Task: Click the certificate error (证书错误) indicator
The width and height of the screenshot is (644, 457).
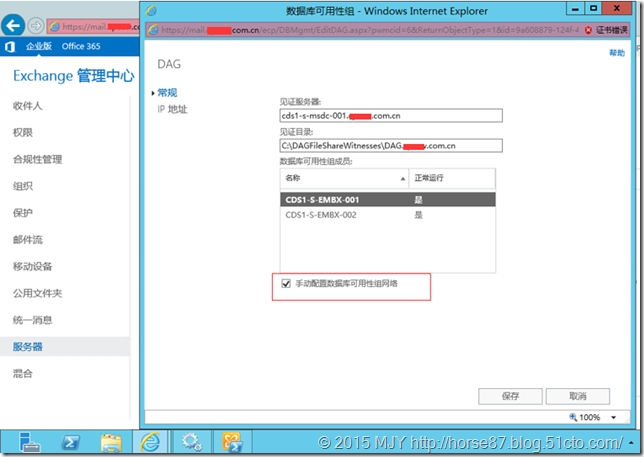Action: tap(612, 31)
